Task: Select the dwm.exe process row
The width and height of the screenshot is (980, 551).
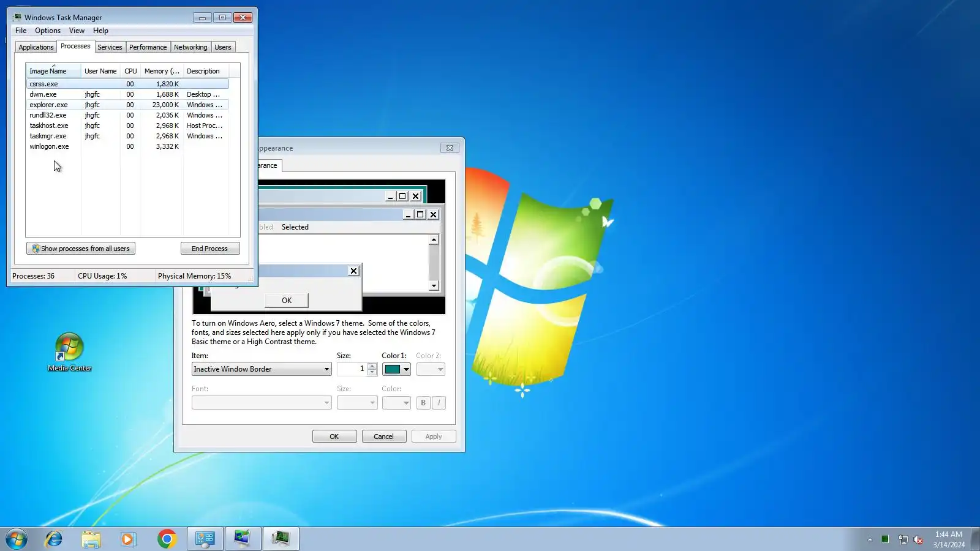Action: 127,94
